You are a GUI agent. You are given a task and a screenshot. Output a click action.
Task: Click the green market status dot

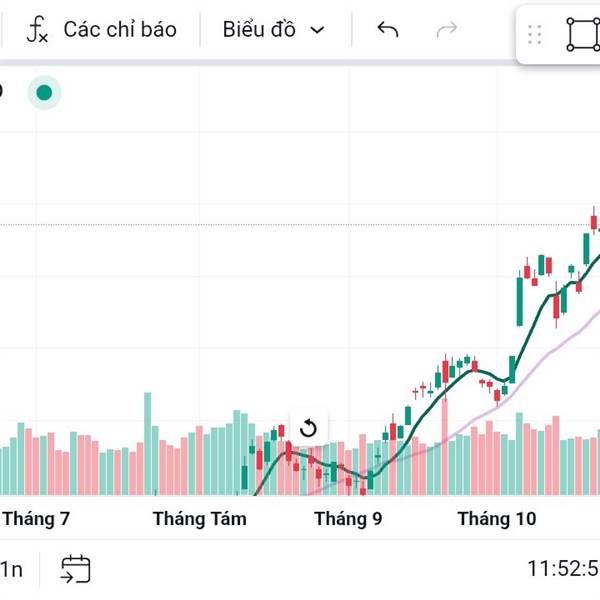pyautogui.click(x=44, y=93)
